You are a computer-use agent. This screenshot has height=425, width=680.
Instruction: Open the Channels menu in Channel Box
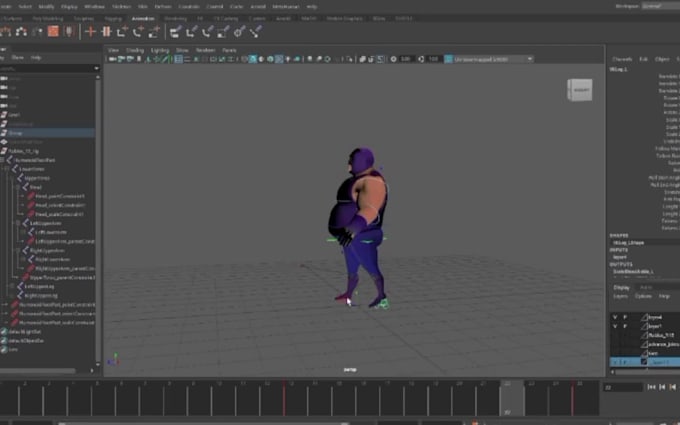[x=622, y=59]
